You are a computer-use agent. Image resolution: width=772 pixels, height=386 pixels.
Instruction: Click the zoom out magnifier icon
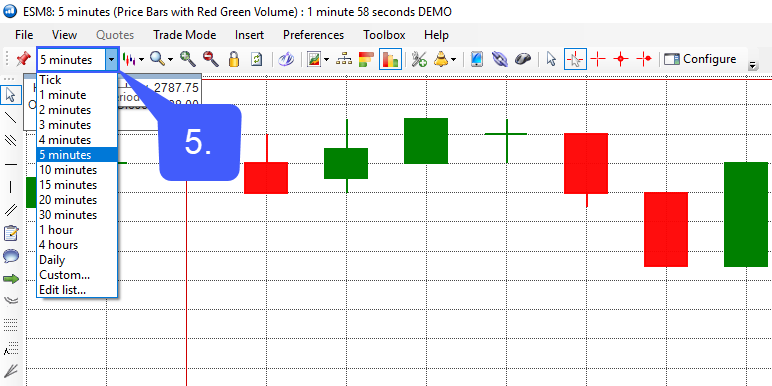[211, 59]
